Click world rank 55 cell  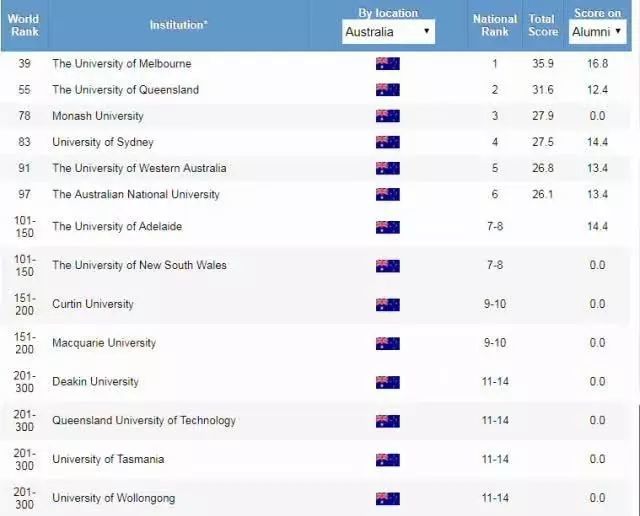(24, 90)
